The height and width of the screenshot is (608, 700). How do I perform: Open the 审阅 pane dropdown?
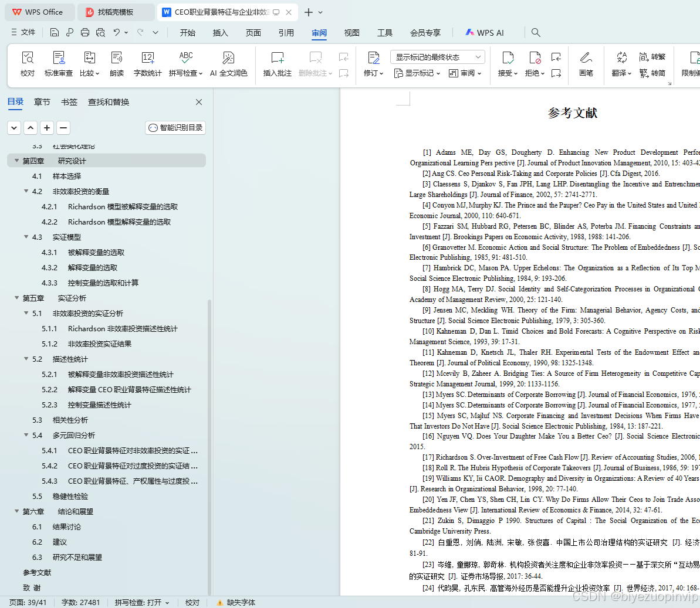[465, 73]
